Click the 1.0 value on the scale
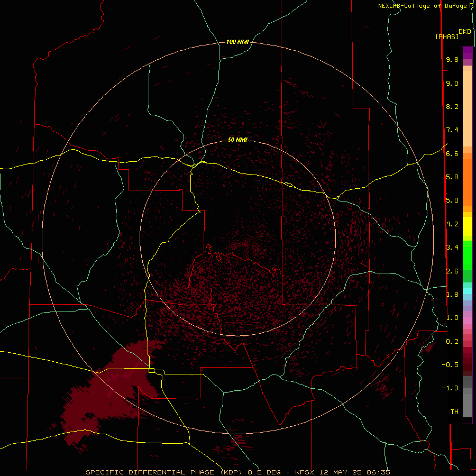Screen dimensions: 476x476 [452, 318]
